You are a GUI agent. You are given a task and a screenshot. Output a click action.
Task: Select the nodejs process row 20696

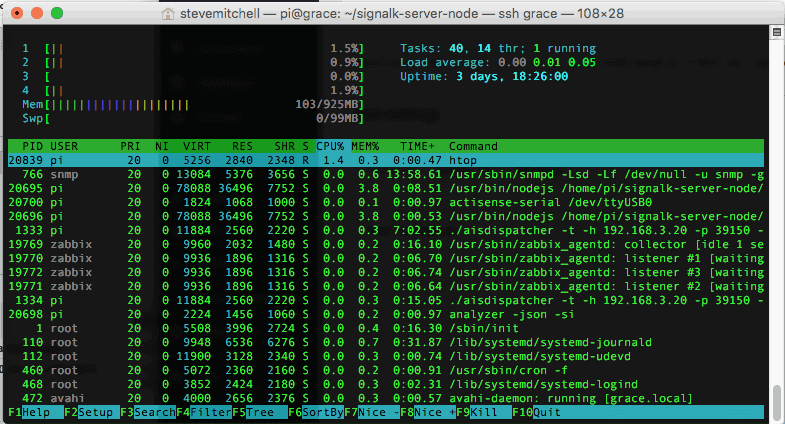386,216
